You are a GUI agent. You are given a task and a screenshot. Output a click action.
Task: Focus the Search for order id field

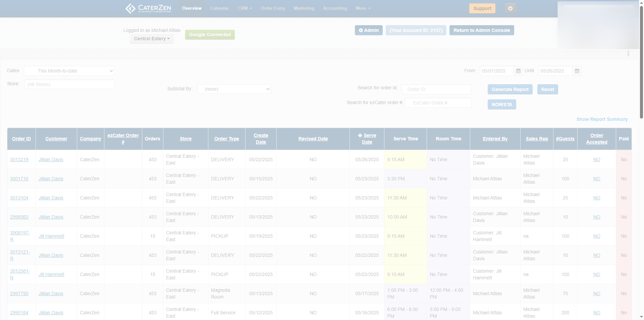(436, 89)
